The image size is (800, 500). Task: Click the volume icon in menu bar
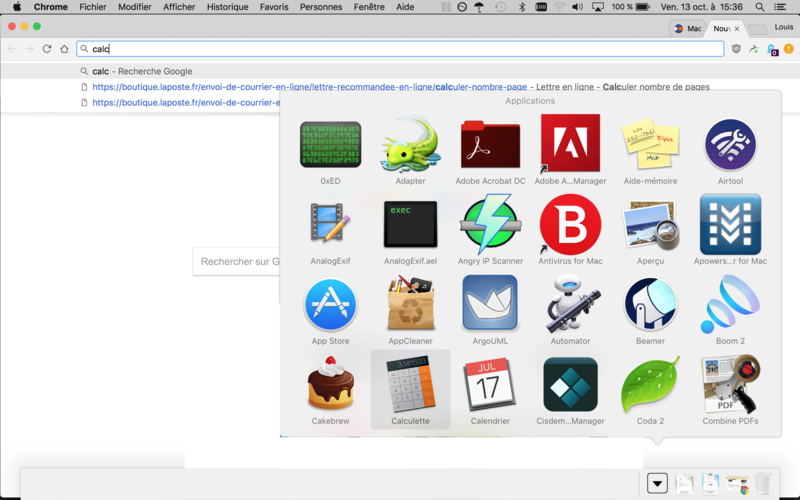click(x=577, y=7)
